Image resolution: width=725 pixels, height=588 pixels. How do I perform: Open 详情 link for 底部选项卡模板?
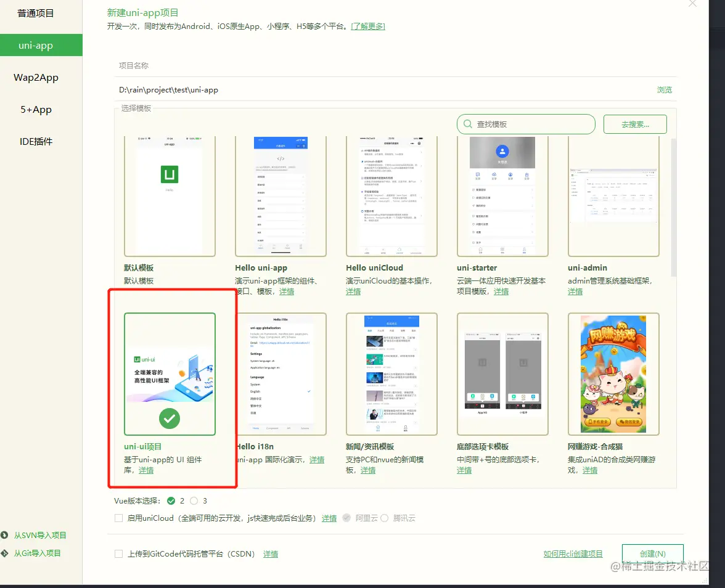(464, 470)
